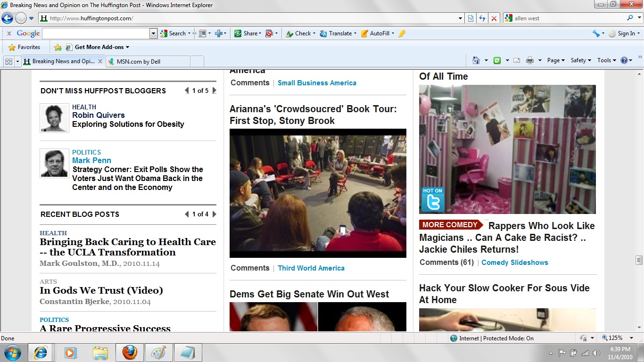Close the Google Toolbar with its x
Image resolution: width=644 pixels, height=362 pixels.
coord(8,33)
